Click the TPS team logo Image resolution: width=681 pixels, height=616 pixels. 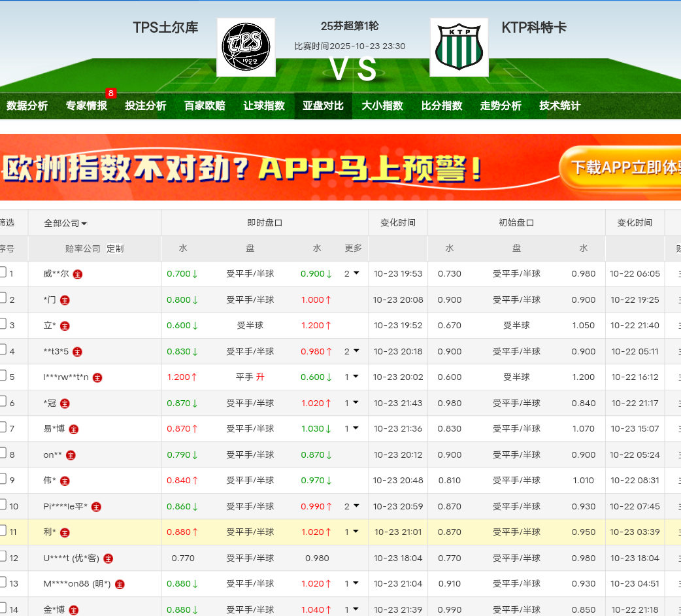(x=246, y=47)
